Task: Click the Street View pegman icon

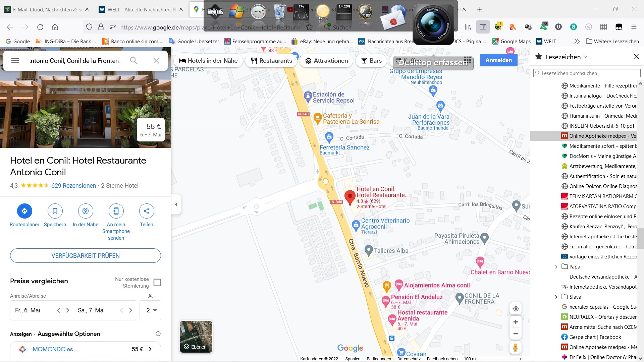Action: coord(516,348)
